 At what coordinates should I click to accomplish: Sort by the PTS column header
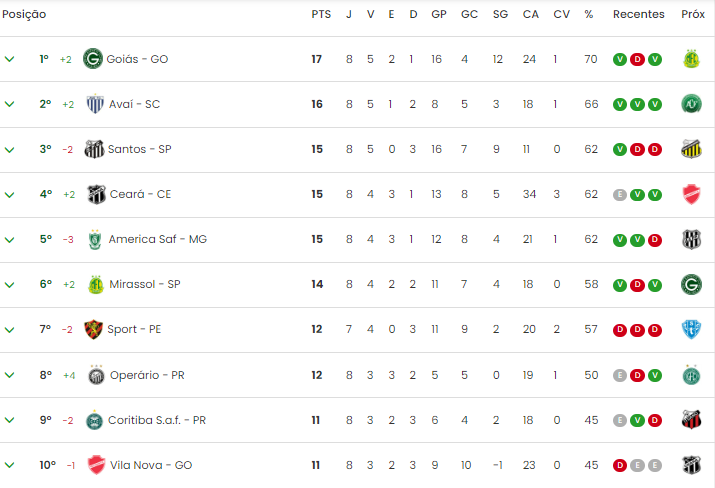click(x=321, y=15)
